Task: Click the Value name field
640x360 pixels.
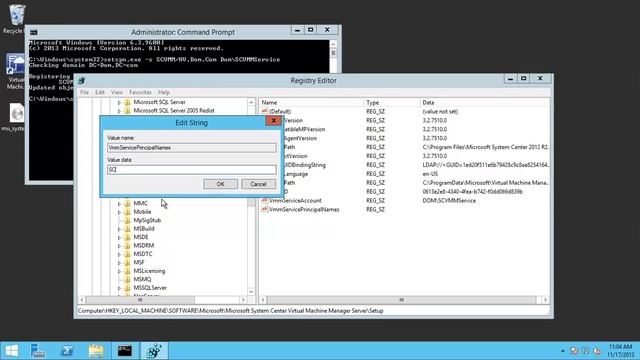Action: tap(191, 148)
